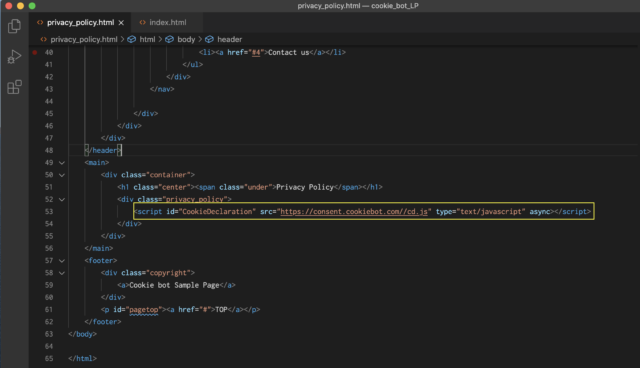The width and height of the screenshot is (640, 368).
Task: Click the html symbol icon in breadcrumb
Action: click(x=131, y=39)
